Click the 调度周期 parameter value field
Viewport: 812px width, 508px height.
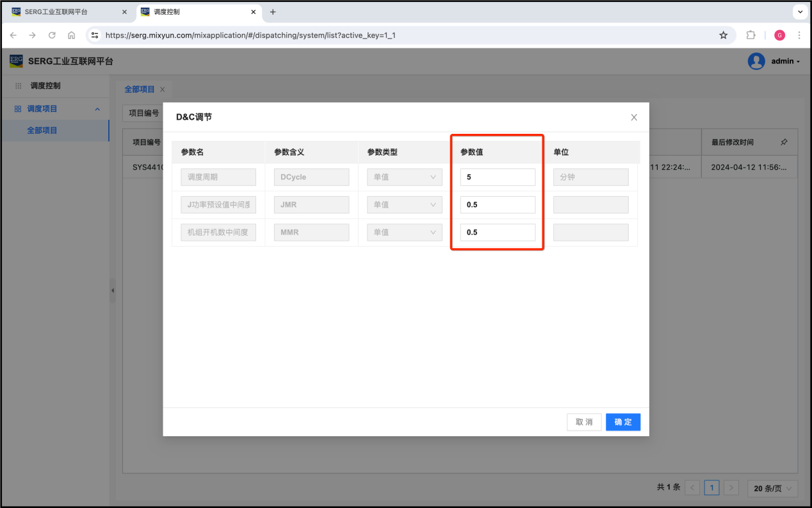498,177
